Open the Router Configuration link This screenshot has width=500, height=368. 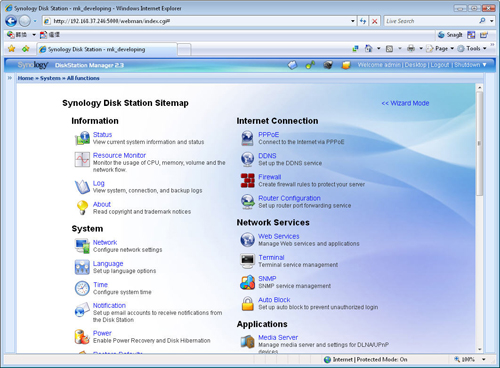coord(289,198)
